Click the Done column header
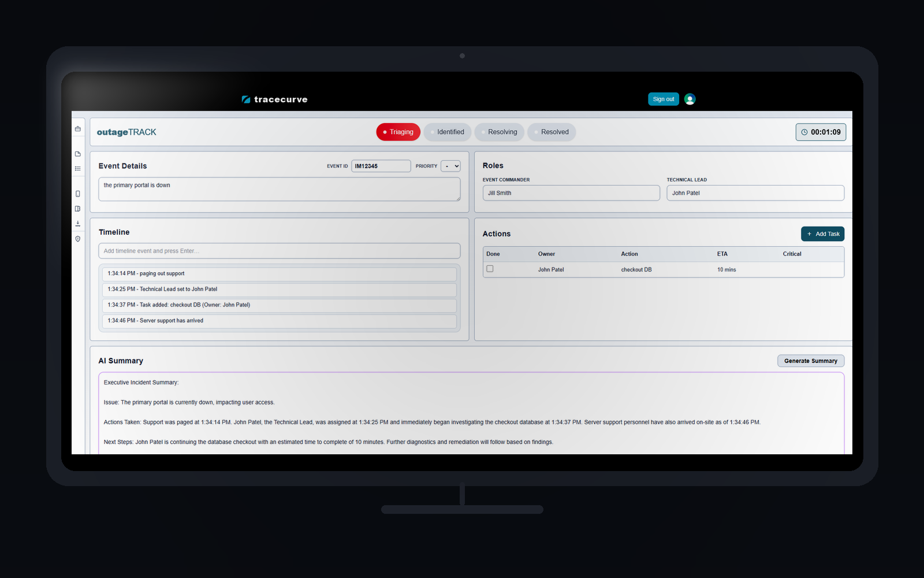Viewport: 924px width, 578px height. point(493,254)
